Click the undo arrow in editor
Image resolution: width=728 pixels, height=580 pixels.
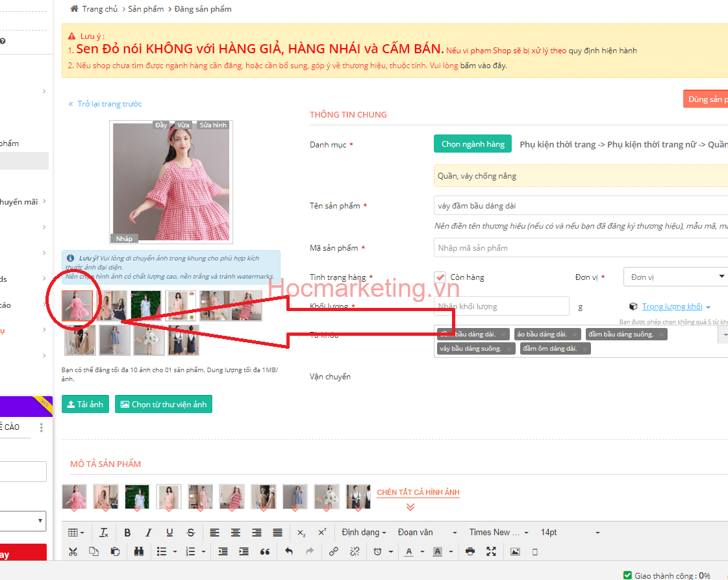click(x=289, y=551)
